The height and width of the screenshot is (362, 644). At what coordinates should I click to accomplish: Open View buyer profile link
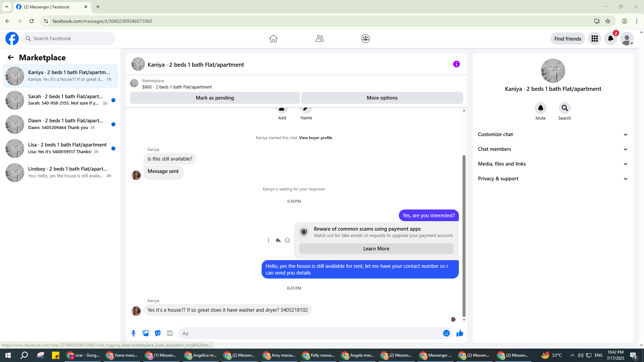[x=316, y=138]
